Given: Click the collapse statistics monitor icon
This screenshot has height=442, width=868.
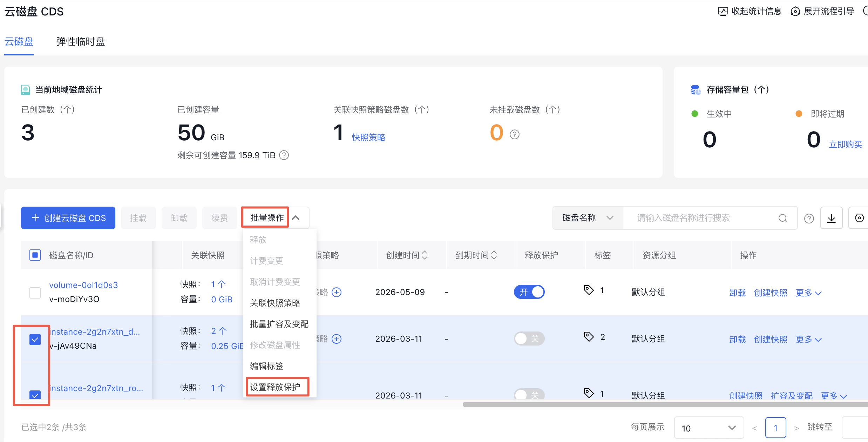Looking at the screenshot, I should coord(723,12).
